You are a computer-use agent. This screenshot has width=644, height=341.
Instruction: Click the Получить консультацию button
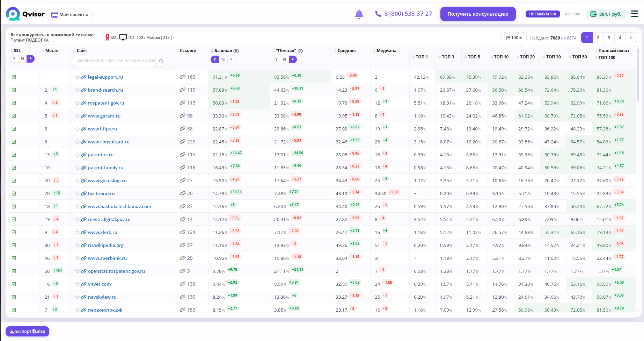[x=478, y=14]
